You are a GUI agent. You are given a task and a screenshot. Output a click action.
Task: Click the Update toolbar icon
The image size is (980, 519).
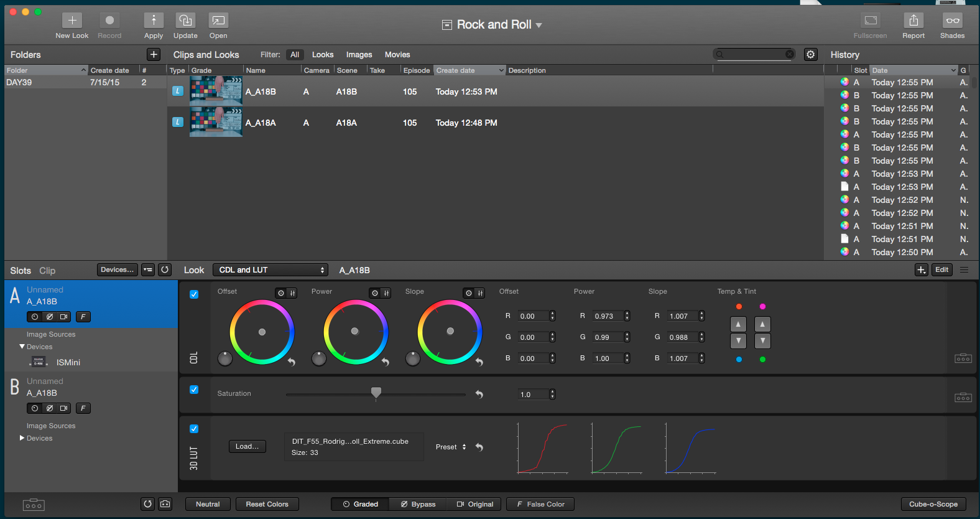[185, 21]
